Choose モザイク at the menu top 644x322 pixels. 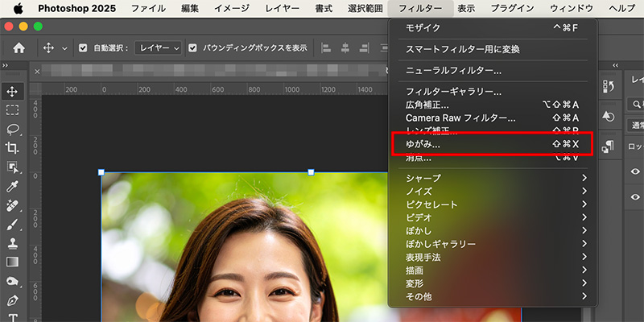click(x=492, y=28)
